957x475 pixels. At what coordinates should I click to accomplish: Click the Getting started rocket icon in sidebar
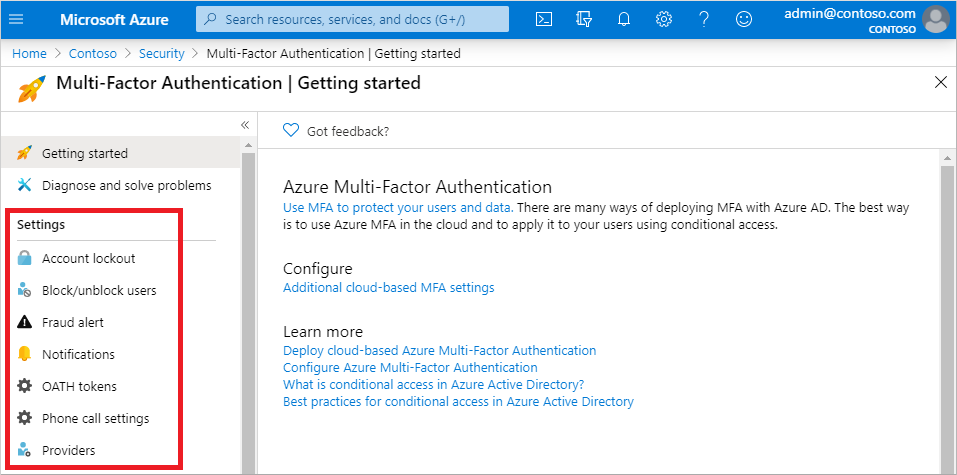(x=24, y=153)
